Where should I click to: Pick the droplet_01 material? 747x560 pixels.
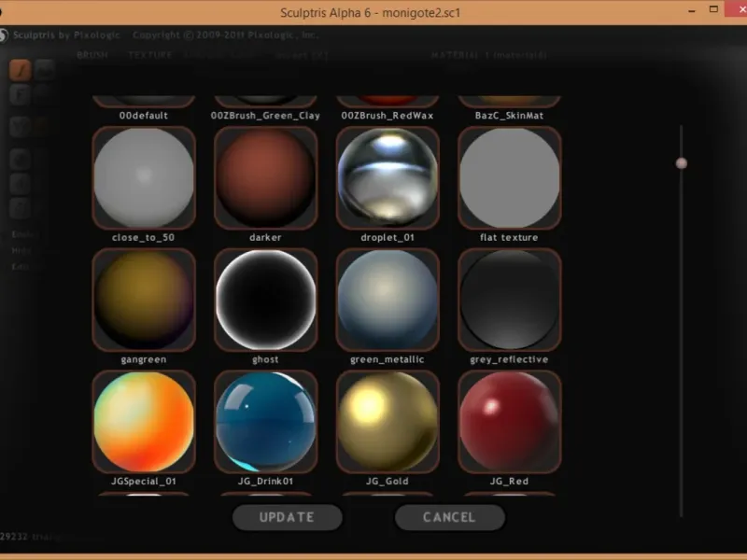(x=388, y=177)
